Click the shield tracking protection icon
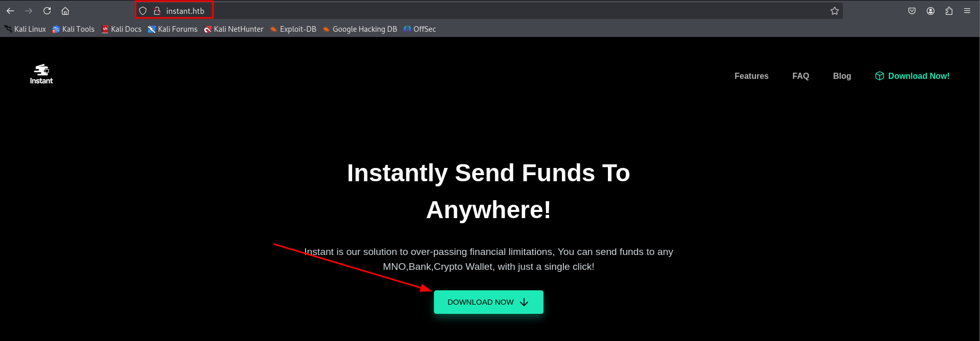The image size is (980, 341). 143,11
